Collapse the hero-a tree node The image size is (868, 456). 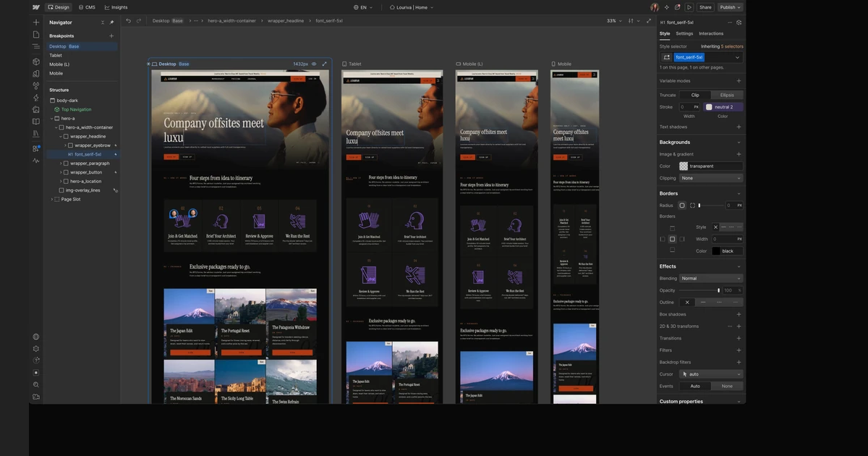click(x=52, y=118)
